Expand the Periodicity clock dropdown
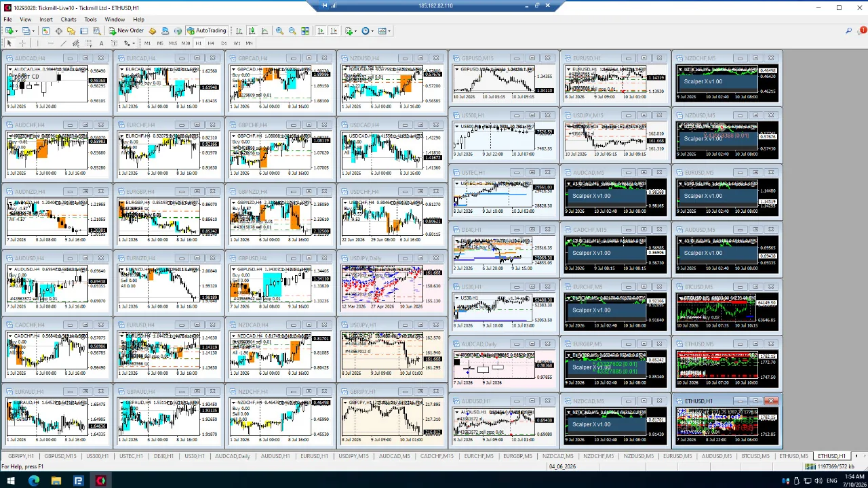 pyautogui.click(x=372, y=30)
